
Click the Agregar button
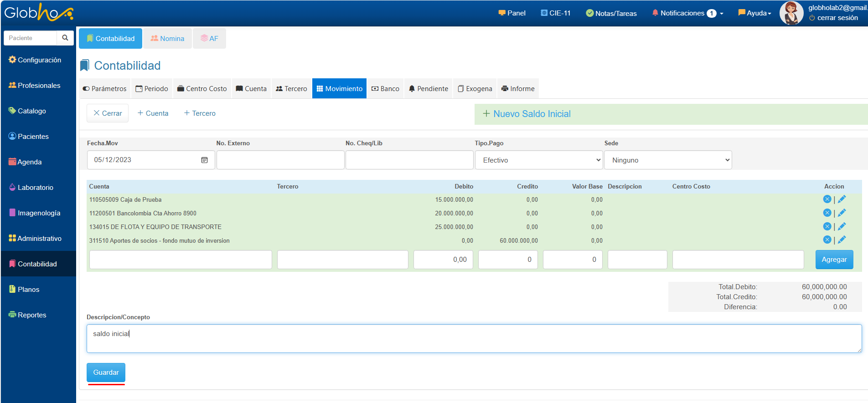pos(834,260)
